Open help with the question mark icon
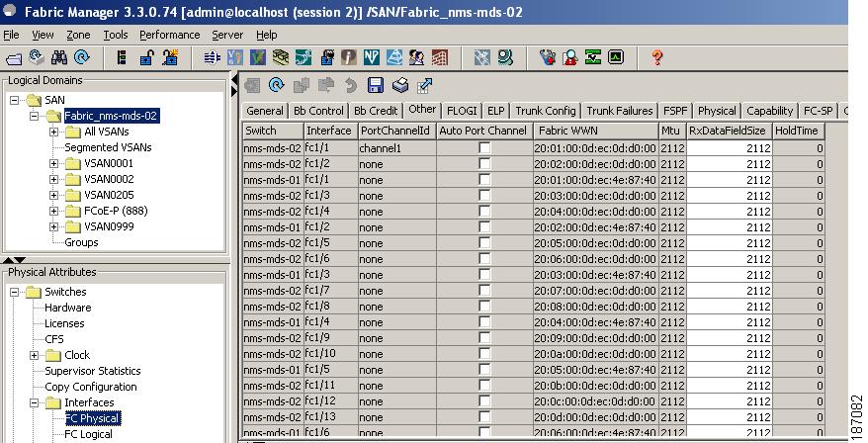This screenshot has height=443, width=868. tap(657, 57)
